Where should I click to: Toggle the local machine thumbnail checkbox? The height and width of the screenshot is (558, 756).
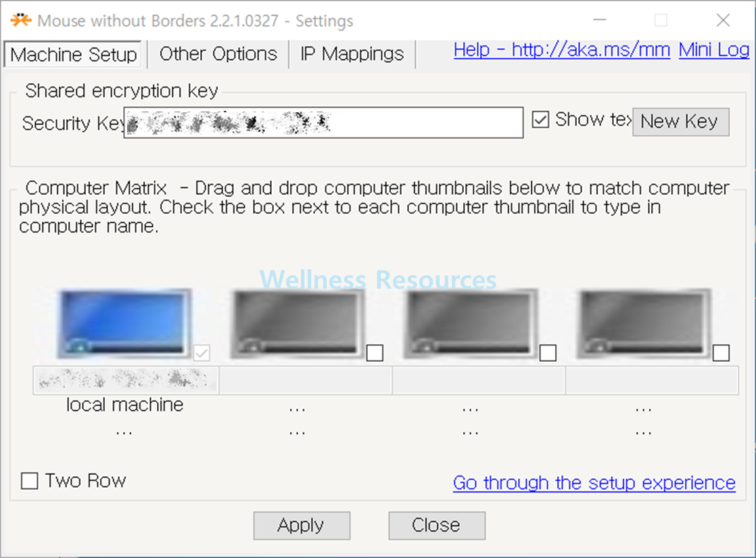(x=202, y=353)
